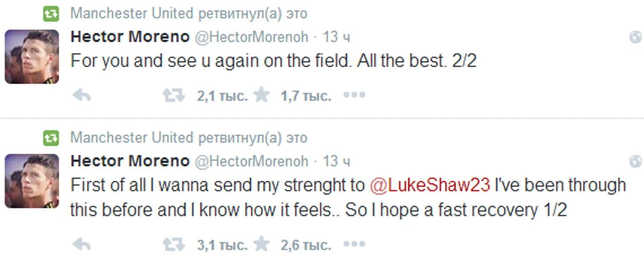Screen dimensions: 644x259
Task: Click the avatar thumbnail on the 2/2 tweet
Action: tap(32, 56)
